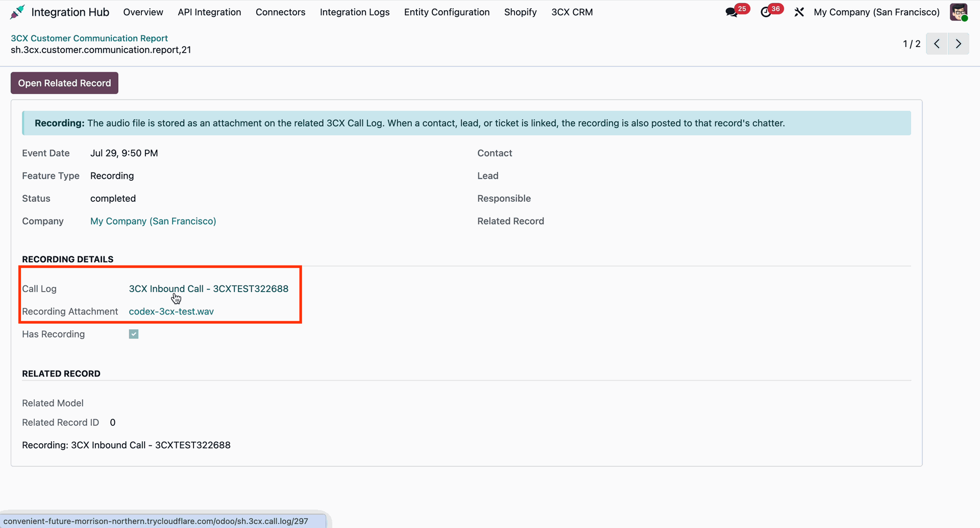Click the Open Related Record button
The width and height of the screenshot is (980, 528).
pyautogui.click(x=64, y=83)
